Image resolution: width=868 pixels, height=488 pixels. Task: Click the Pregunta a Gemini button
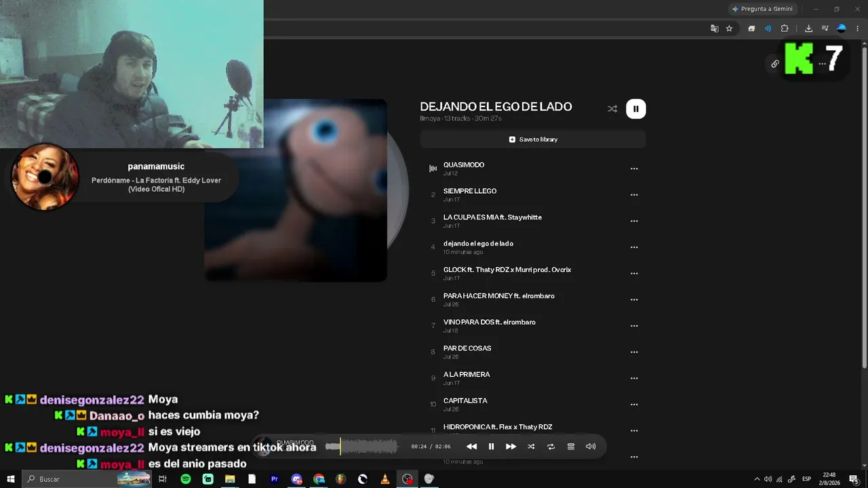[763, 9]
